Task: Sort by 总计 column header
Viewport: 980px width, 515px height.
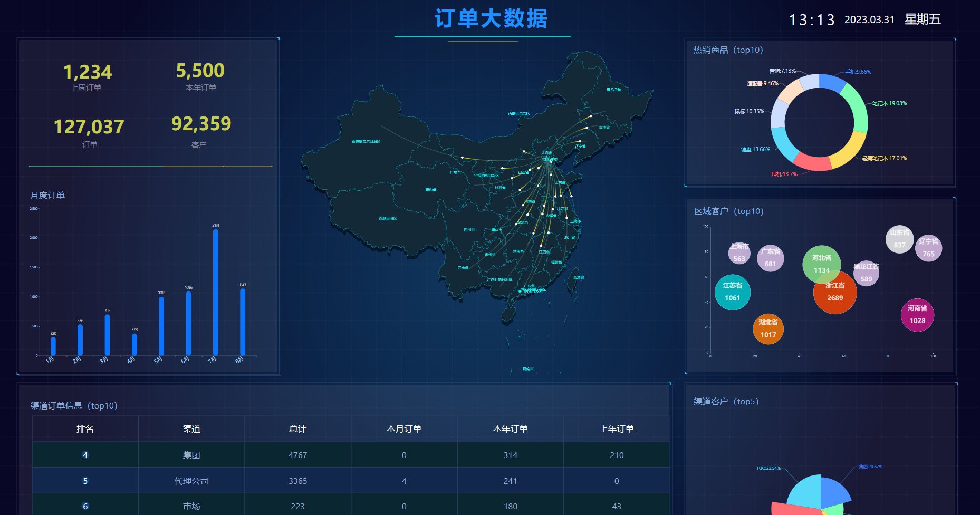Action: [x=297, y=429]
